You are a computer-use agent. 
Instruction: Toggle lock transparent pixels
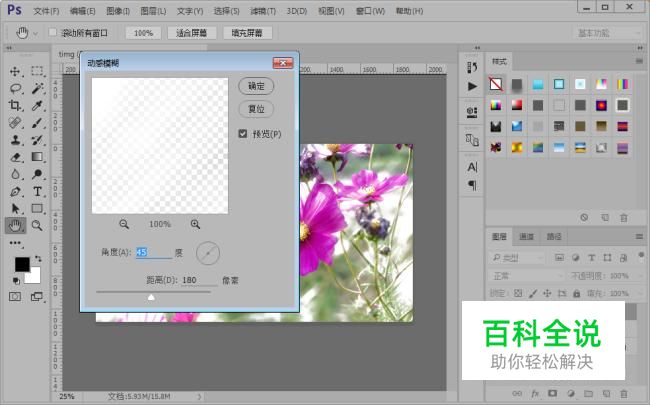(x=518, y=293)
